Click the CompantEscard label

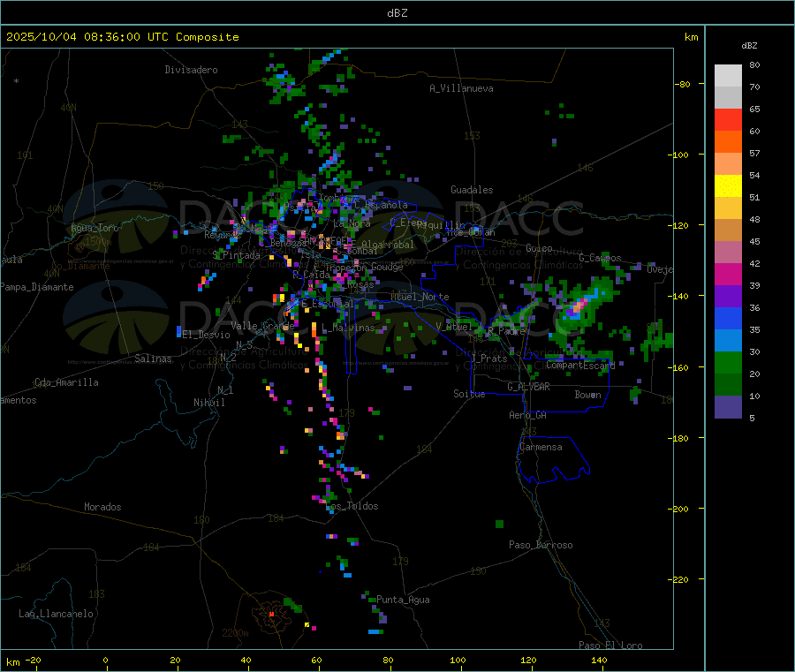point(580,365)
